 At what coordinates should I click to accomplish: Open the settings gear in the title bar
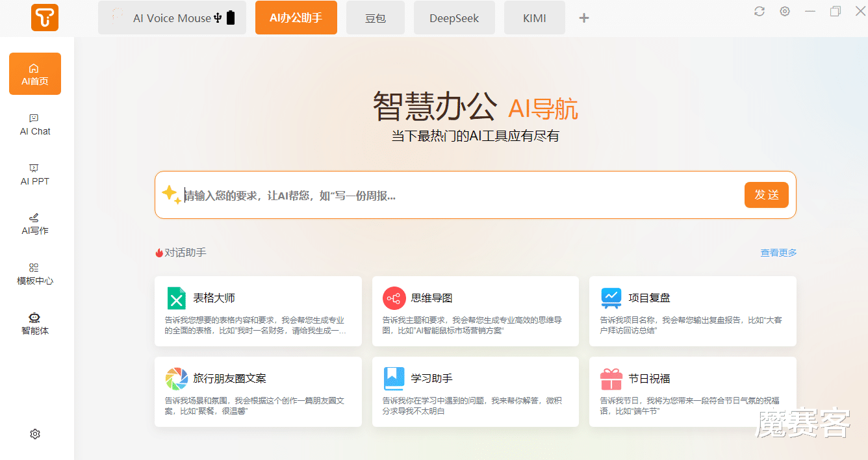tap(785, 11)
